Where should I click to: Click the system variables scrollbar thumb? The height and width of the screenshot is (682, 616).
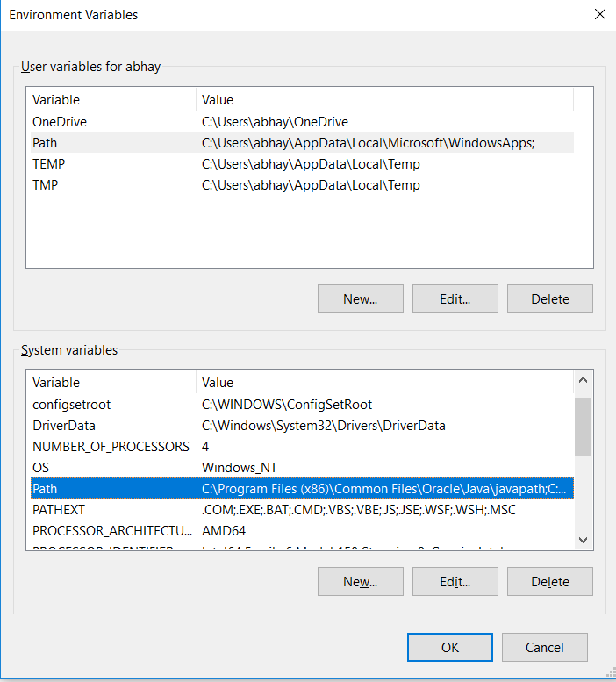pos(584,427)
